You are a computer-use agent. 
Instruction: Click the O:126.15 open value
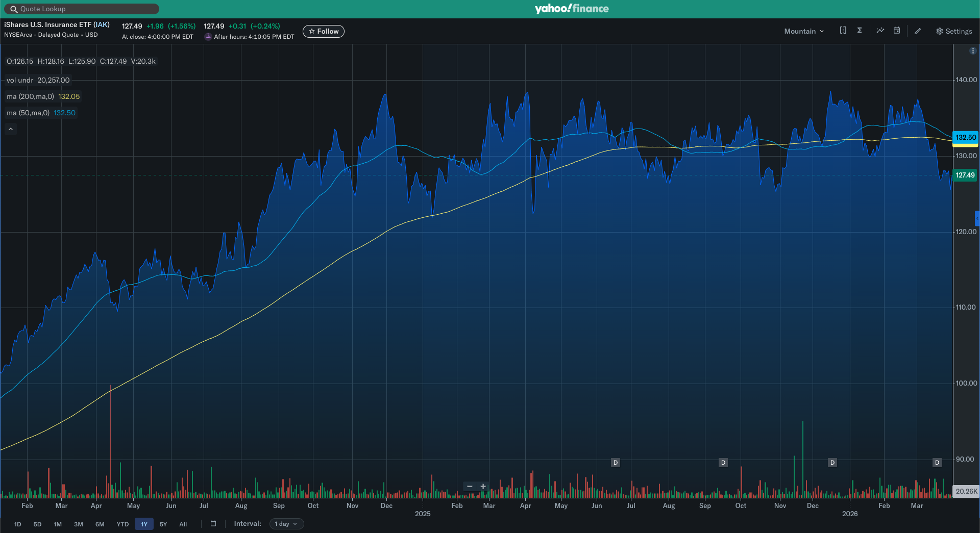click(x=20, y=61)
